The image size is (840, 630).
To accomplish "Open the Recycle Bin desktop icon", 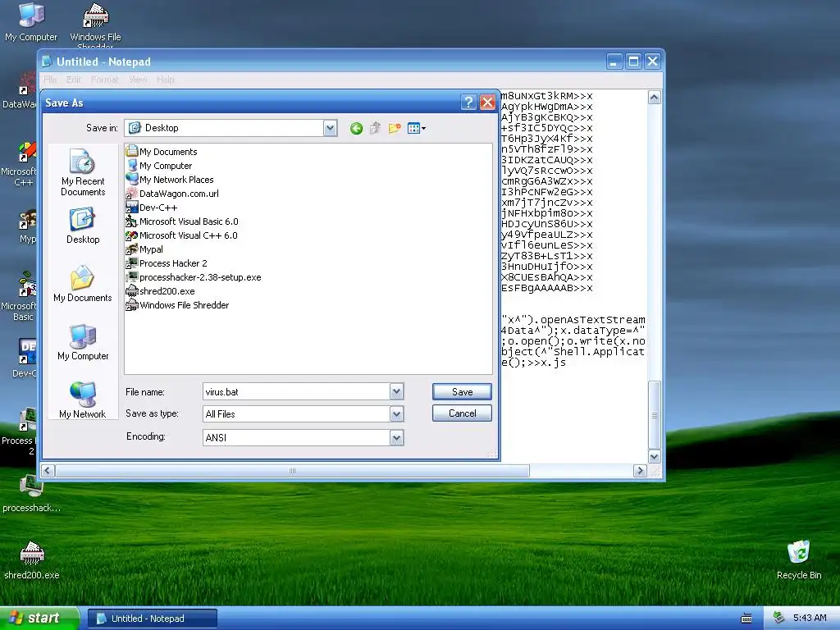I will point(799,559).
